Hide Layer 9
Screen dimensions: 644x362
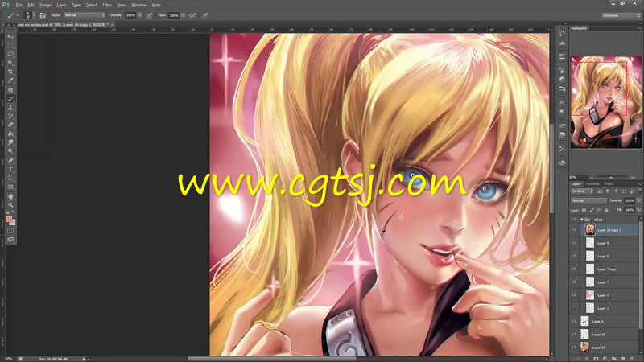[574, 243]
